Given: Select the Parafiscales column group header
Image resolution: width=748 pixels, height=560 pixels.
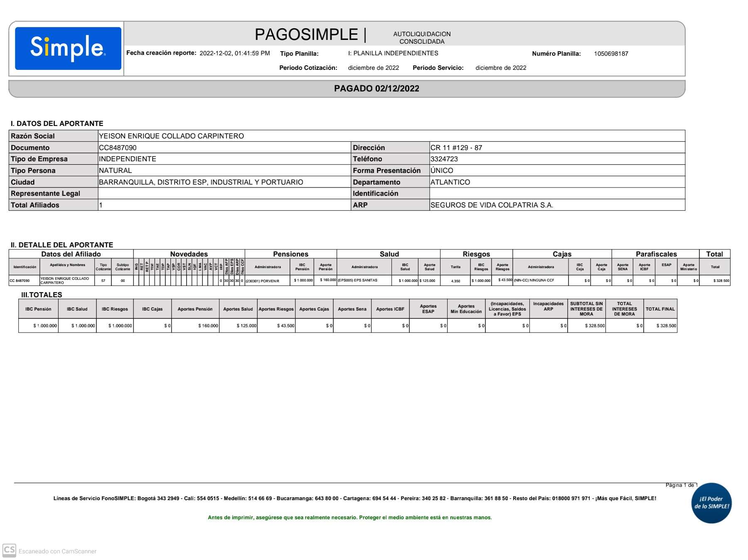Looking at the screenshot, I should (x=656, y=254).
